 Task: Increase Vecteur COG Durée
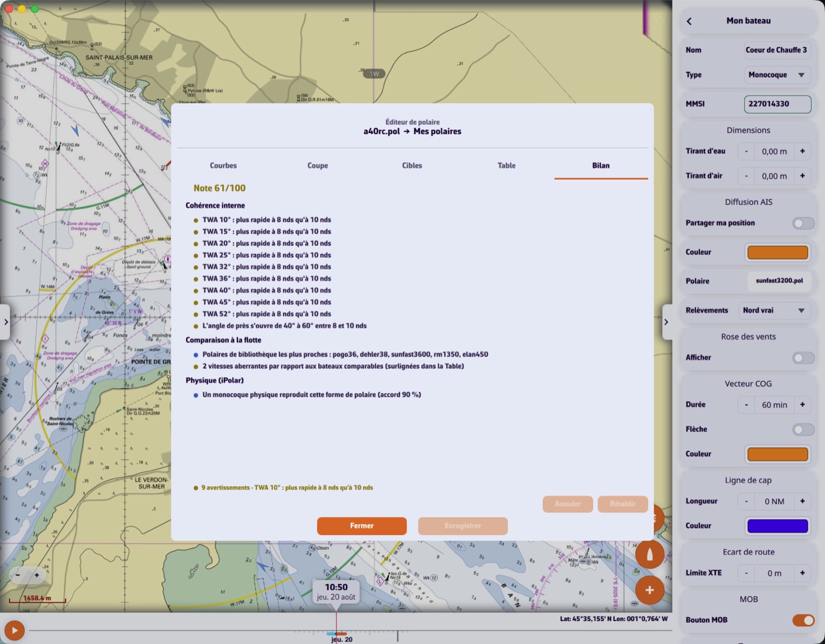click(802, 405)
